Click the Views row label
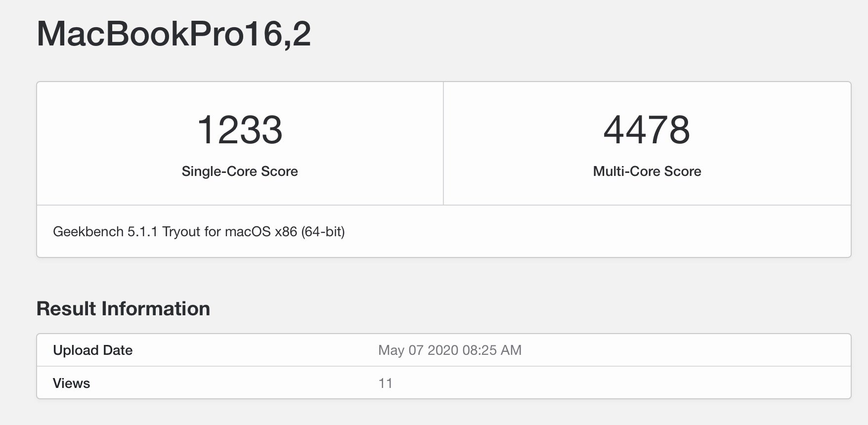 pyautogui.click(x=72, y=383)
